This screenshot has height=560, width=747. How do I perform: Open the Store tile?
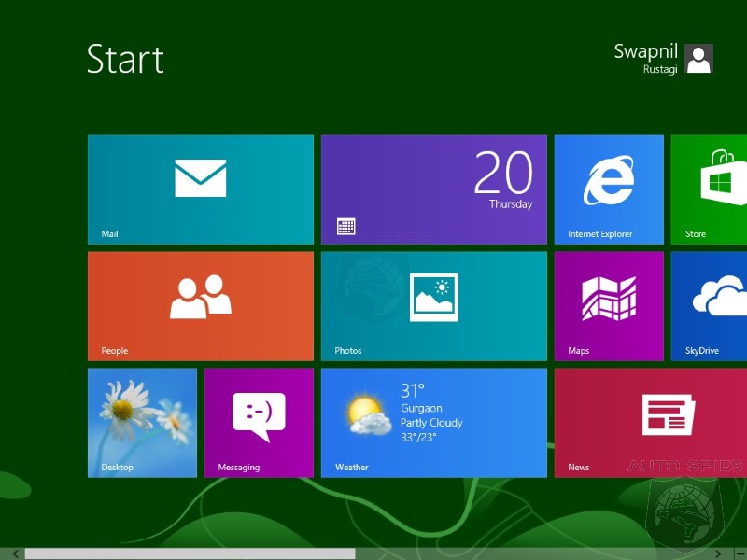click(709, 189)
